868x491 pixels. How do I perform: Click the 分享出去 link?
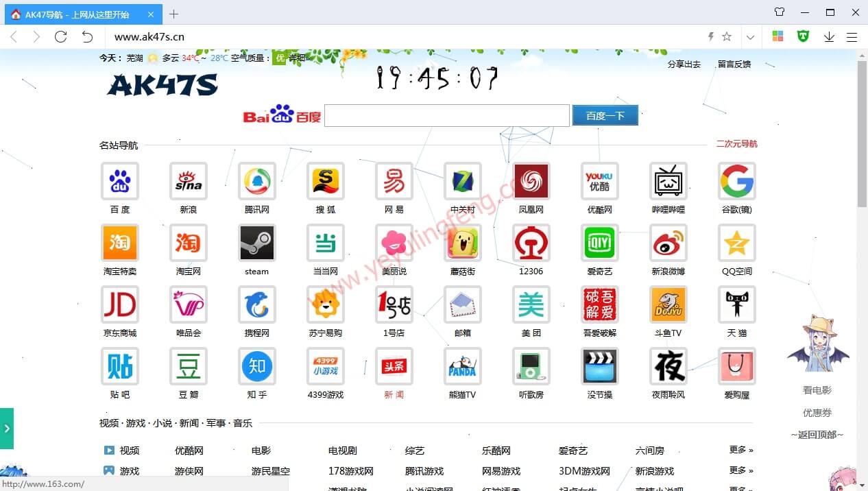tap(684, 64)
